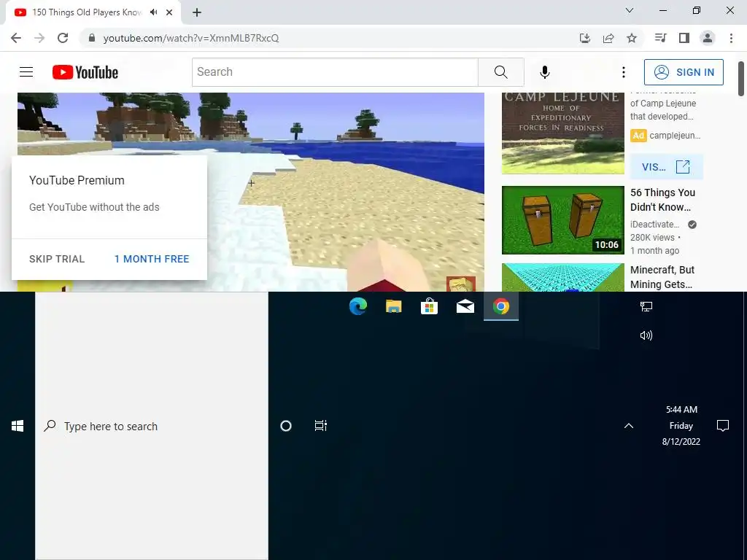Open the media controls icon in Chrome toolbar

pyautogui.click(x=660, y=38)
